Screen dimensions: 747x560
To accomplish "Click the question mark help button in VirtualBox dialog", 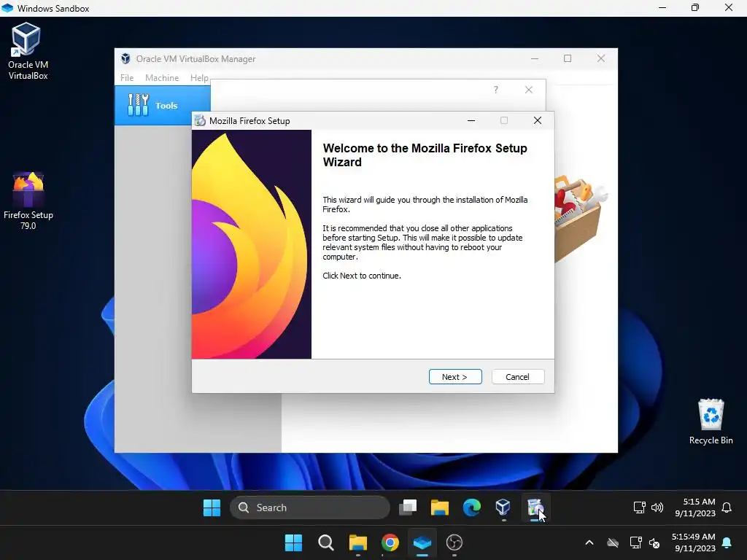I will click(496, 90).
